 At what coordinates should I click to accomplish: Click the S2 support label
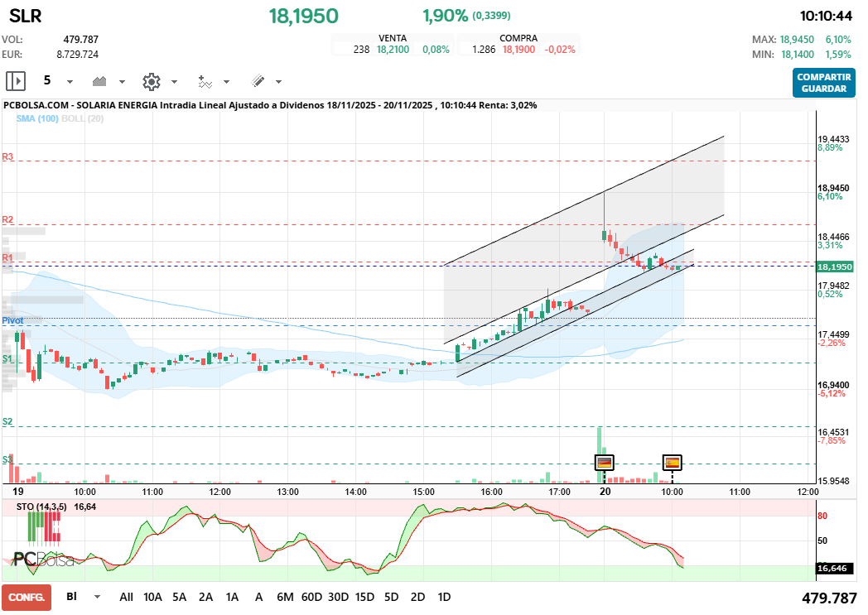[7, 421]
